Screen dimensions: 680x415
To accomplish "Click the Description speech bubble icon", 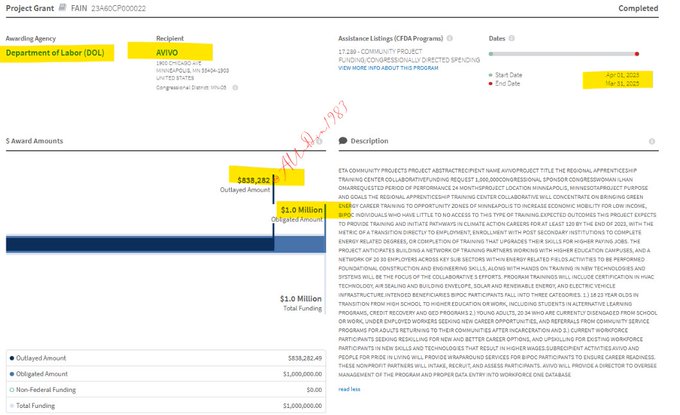I will 344,141.
